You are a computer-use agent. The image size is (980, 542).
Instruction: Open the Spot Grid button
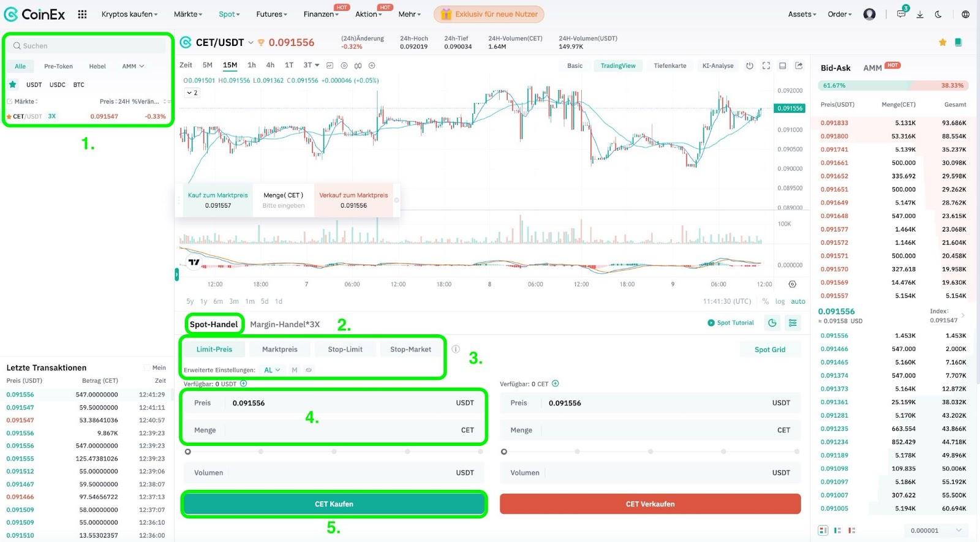770,349
